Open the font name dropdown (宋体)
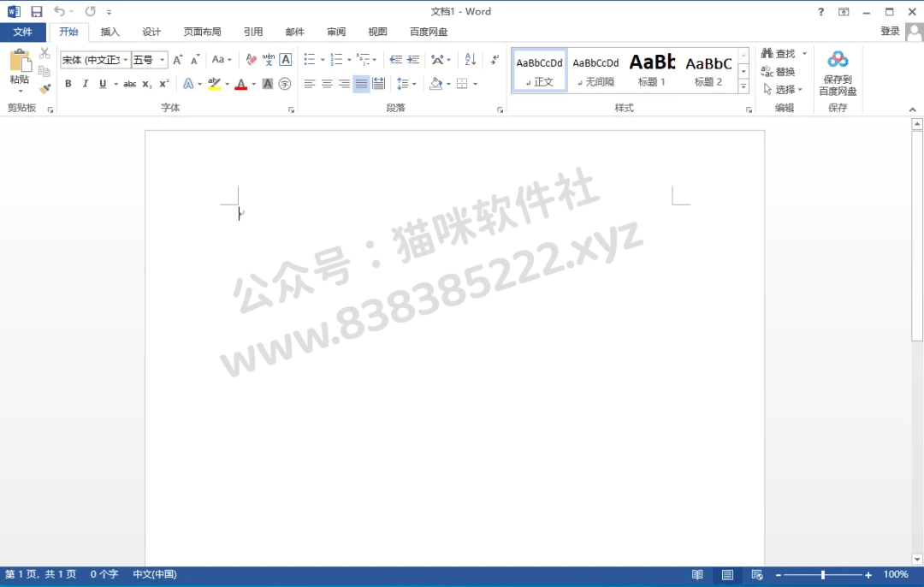 coord(126,60)
